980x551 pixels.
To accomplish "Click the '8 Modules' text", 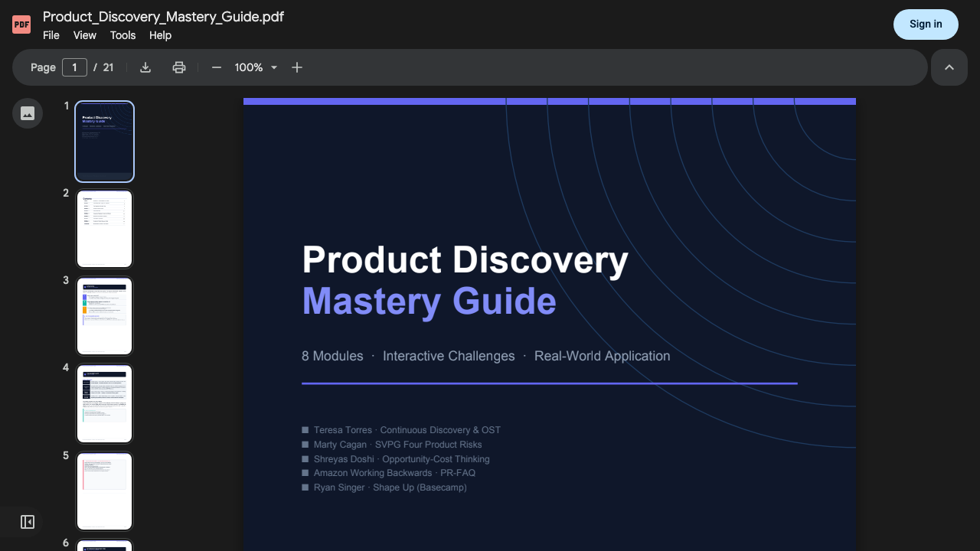I will [332, 356].
